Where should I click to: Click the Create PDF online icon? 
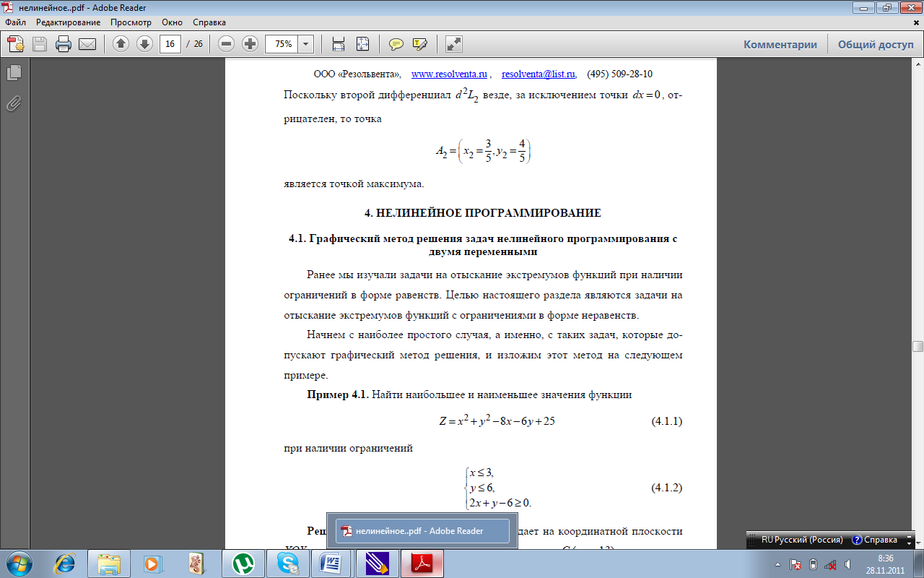(x=16, y=44)
